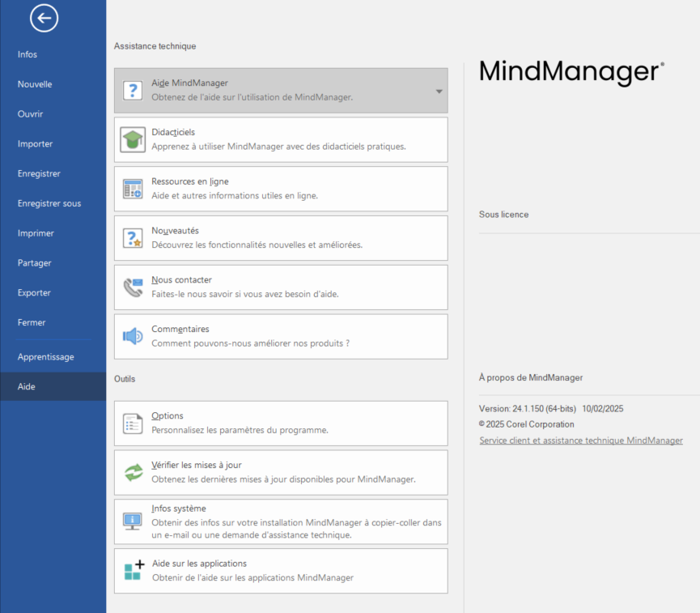Choose Enregistrer sous in sidebar
This screenshot has width=700, height=613.
click(49, 203)
